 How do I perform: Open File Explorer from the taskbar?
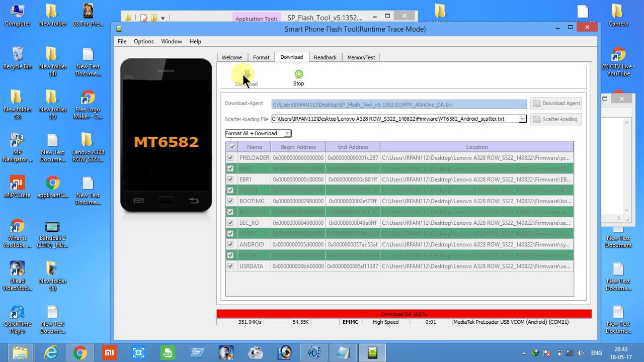(x=20, y=353)
